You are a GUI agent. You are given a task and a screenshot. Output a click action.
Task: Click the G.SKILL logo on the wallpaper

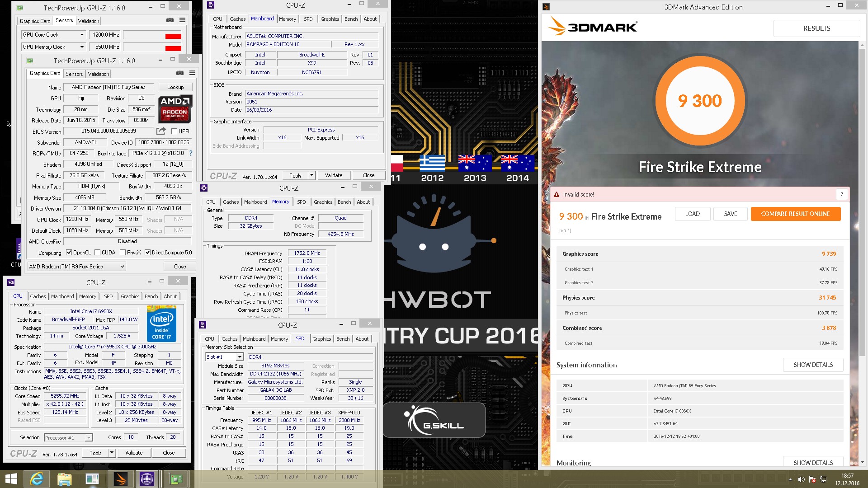434,420
